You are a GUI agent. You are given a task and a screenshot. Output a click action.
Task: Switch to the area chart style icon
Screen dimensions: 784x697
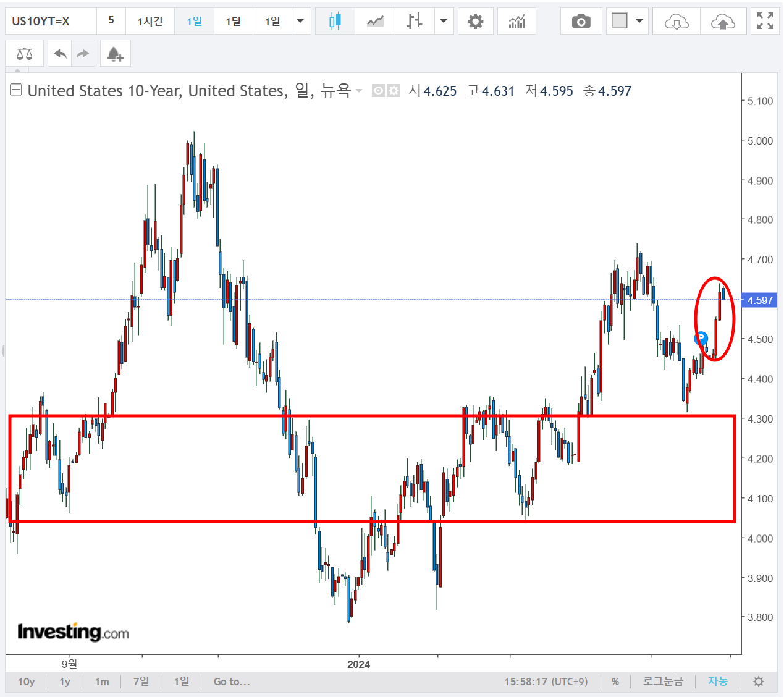(x=375, y=22)
